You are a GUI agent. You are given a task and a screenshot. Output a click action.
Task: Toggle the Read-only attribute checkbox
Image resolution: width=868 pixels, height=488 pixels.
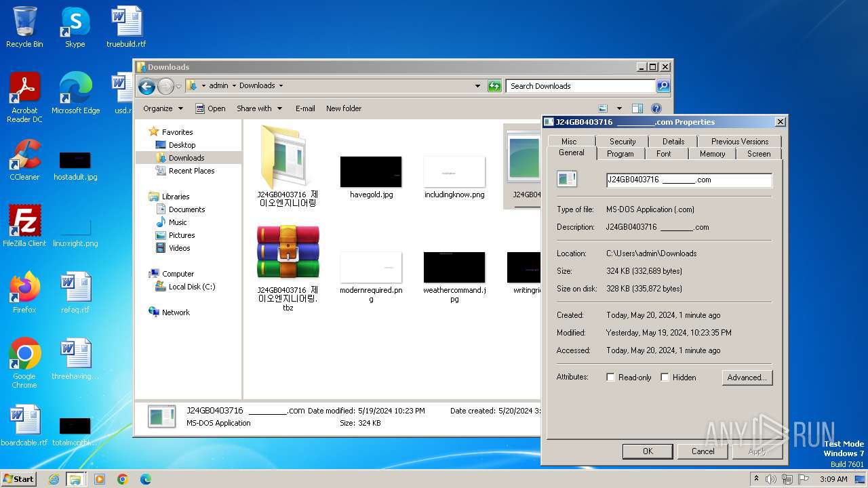[610, 378]
